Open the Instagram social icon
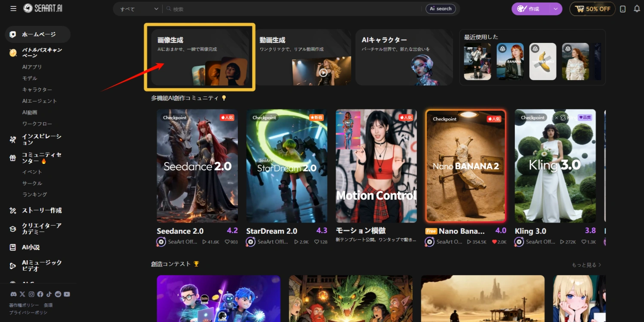The image size is (644, 322). pos(31,294)
